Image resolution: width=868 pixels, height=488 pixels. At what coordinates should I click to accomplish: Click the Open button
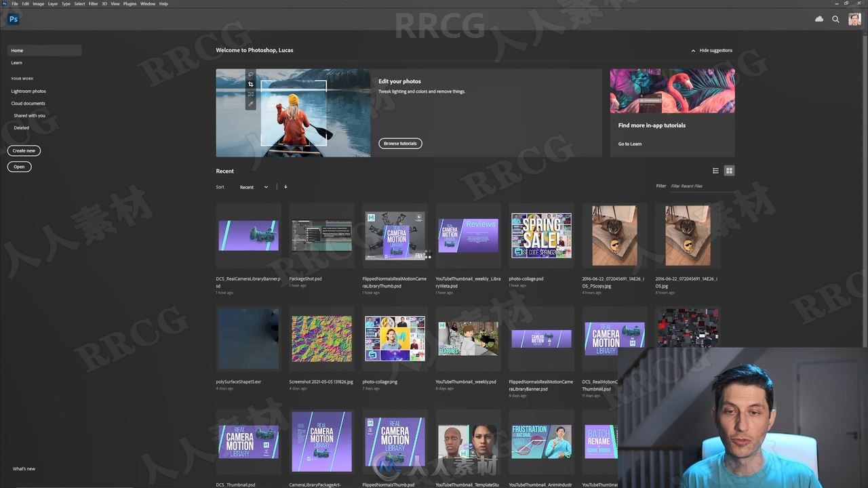[x=19, y=166]
